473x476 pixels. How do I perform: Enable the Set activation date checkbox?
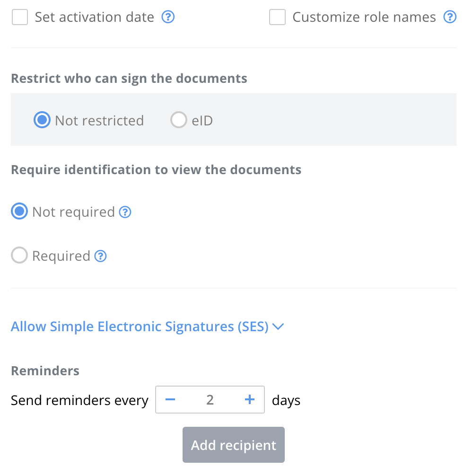point(20,17)
